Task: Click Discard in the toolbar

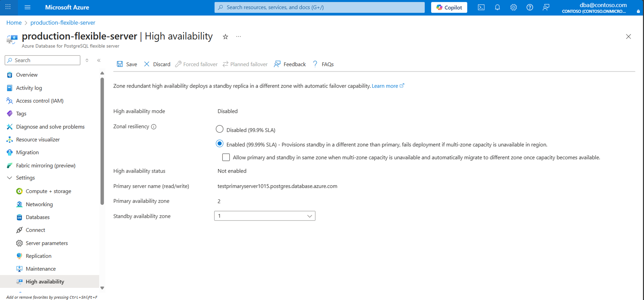Action: click(157, 64)
